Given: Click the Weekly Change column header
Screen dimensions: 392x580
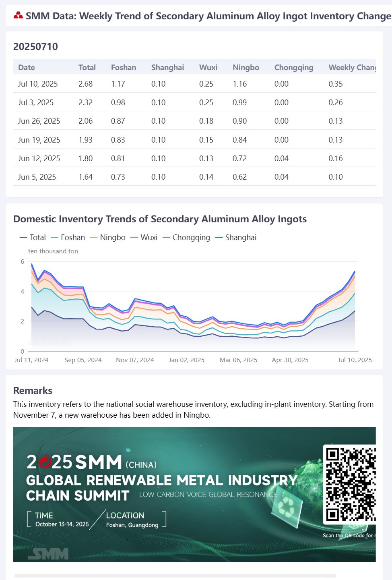Looking at the screenshot, I should [x=352, y=67].
